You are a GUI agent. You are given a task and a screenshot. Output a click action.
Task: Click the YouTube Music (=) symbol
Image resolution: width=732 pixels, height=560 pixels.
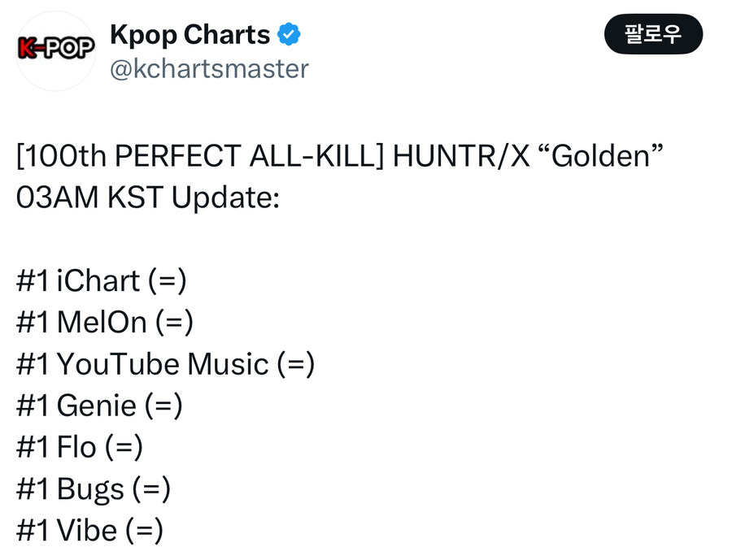pyautogui.click(x=296, y=364)
